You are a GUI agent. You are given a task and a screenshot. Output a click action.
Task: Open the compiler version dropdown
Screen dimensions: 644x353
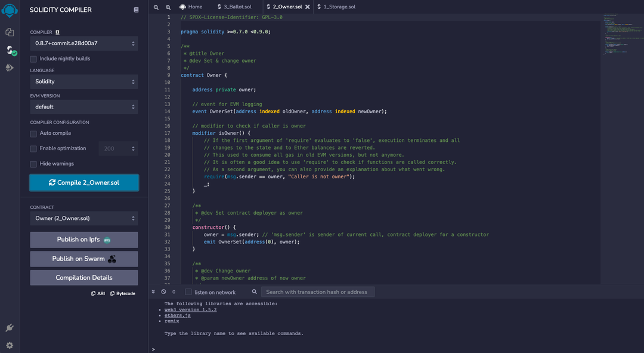[x=84, y=44]
